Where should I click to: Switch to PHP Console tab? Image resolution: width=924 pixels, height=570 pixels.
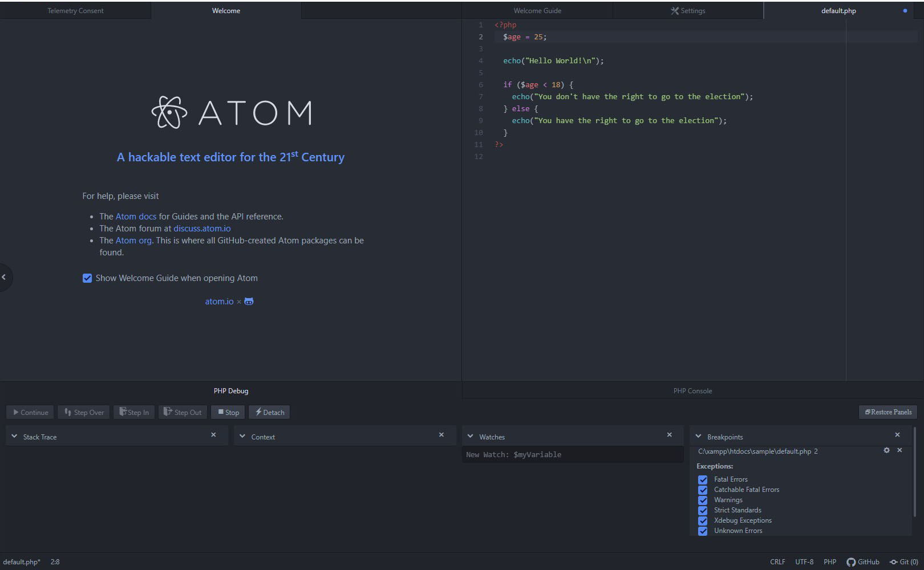[692, 390]
